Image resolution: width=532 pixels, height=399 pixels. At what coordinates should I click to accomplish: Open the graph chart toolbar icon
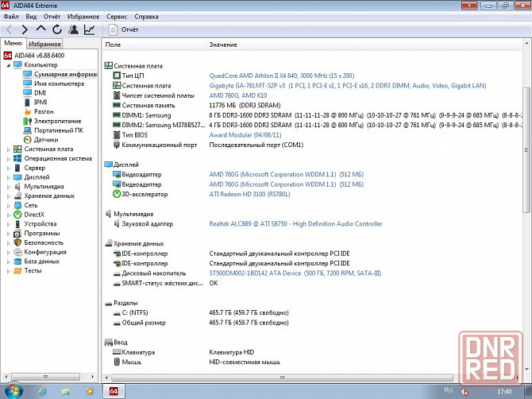(x=89, y=30)
